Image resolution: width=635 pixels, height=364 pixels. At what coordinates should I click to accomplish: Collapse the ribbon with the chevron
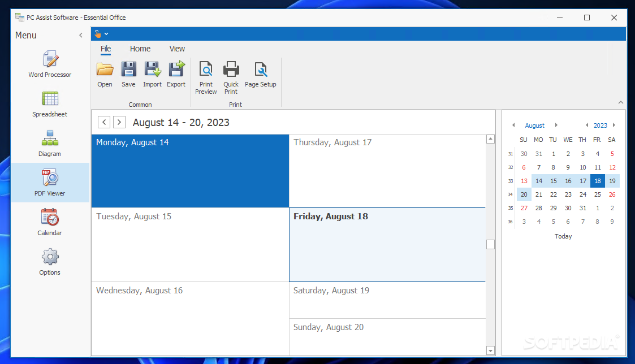pos(621,102)
